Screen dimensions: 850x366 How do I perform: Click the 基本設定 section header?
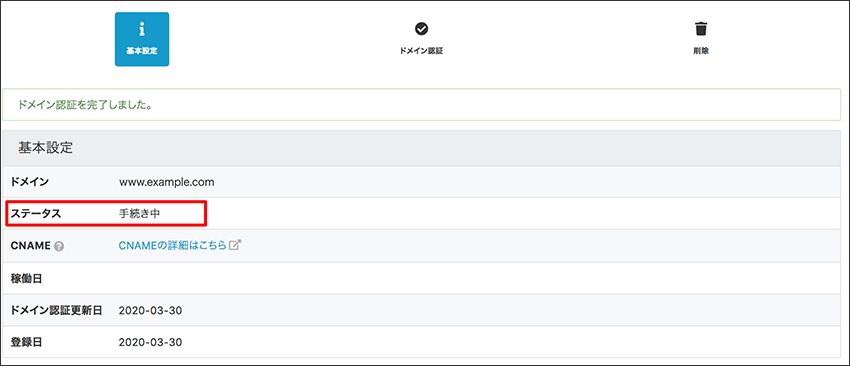click(422, 148)
